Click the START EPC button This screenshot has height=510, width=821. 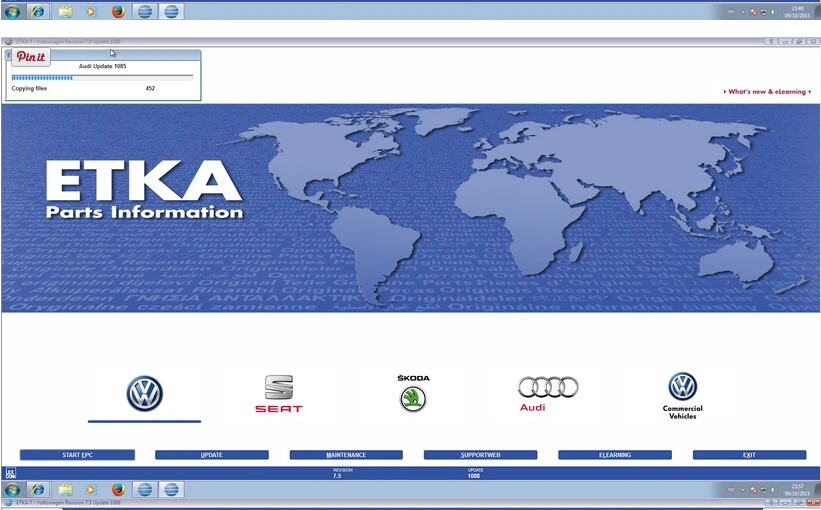pyautogui.click(x=77, y=455)
